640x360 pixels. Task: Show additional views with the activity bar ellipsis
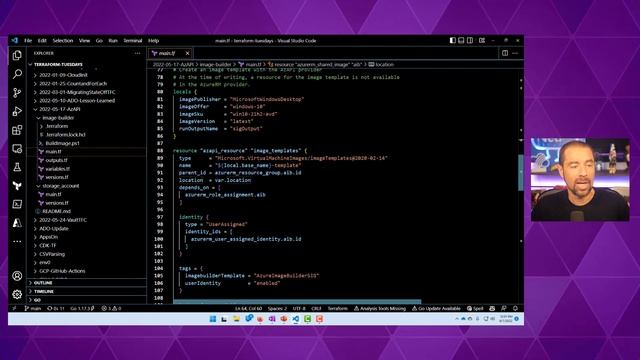click(17, 241)
